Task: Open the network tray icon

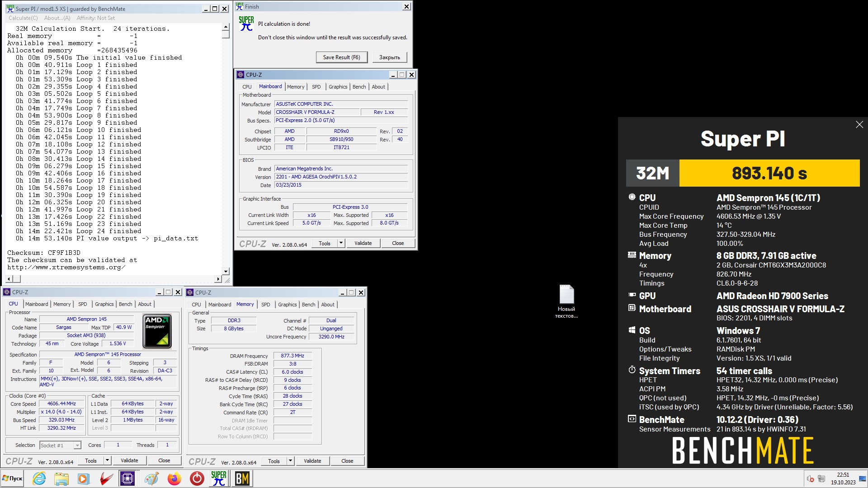Action: click(x=821, y=479)
